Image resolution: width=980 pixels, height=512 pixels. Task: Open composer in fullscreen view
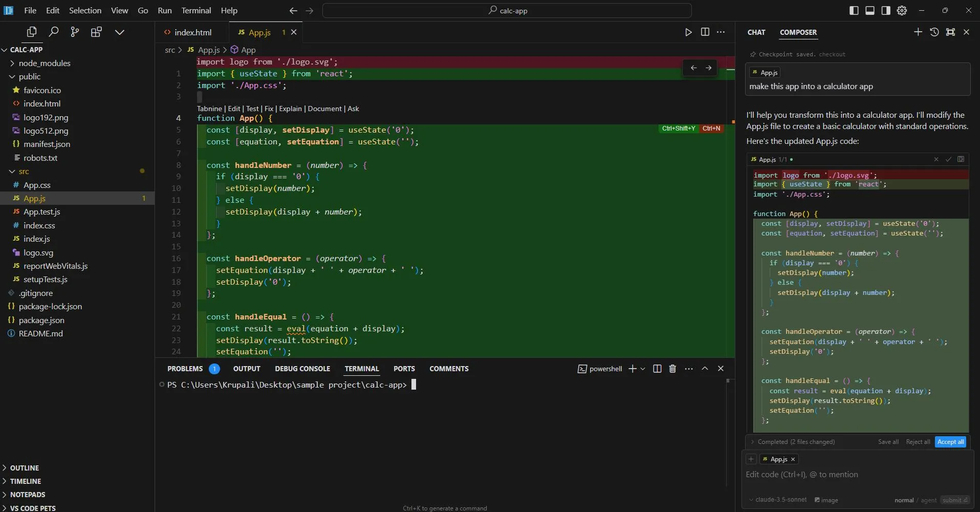coord(950,32)
